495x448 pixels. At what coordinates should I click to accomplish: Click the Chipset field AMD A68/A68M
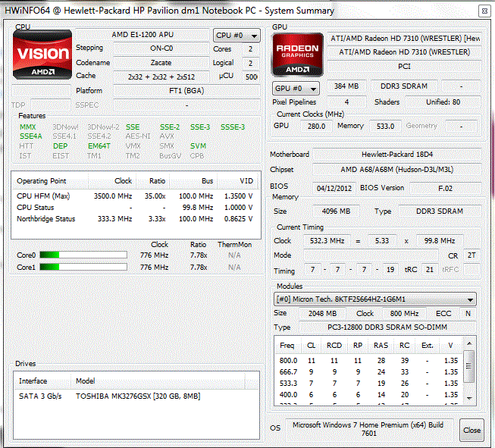[x=397, y=170]
